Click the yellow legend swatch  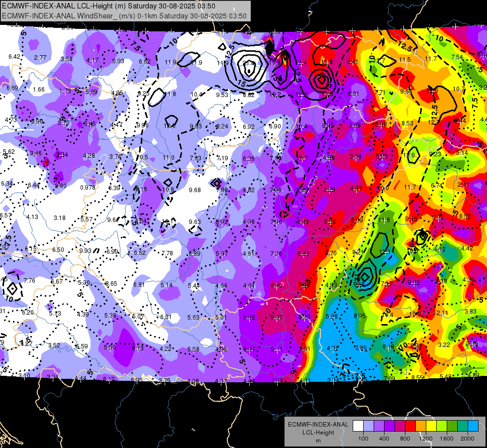point(431,426)
